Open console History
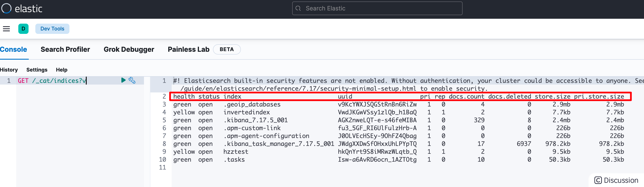644x187 pixels. tap(9, 70)
